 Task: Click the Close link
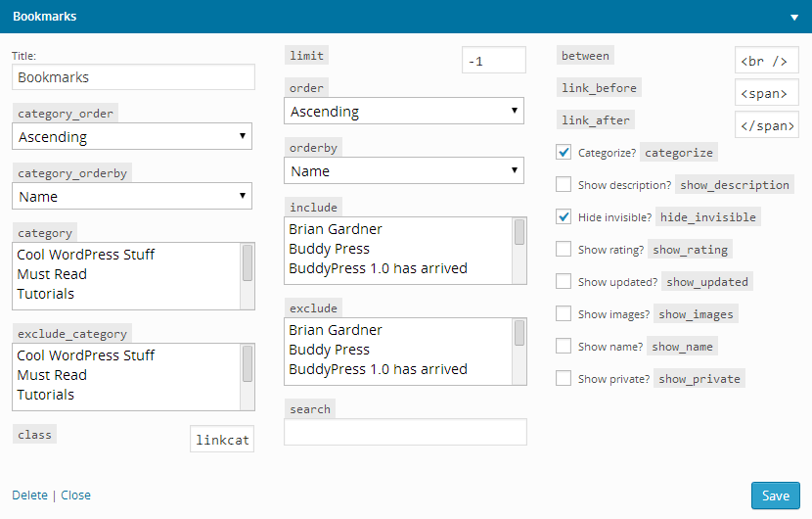75,495
